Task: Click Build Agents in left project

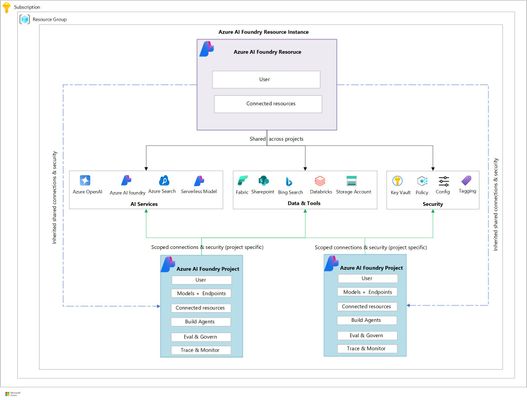Action: [201, 322]
